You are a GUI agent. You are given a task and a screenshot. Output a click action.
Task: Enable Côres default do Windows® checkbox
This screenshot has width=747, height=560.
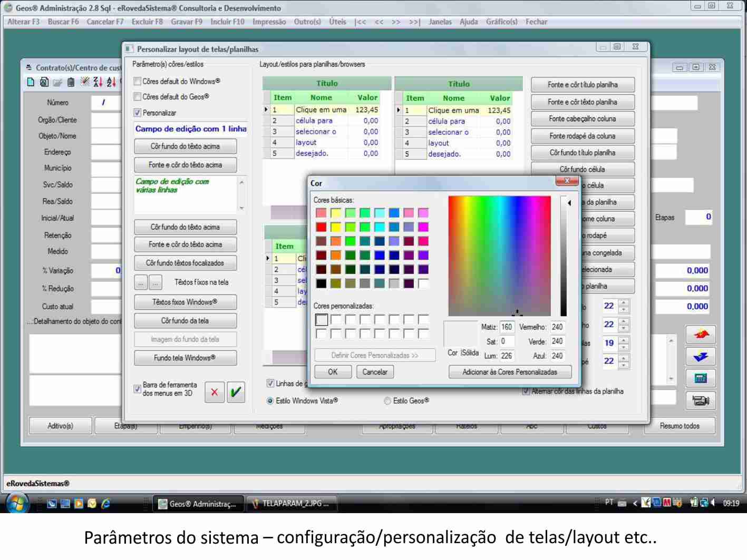point(137,81)
